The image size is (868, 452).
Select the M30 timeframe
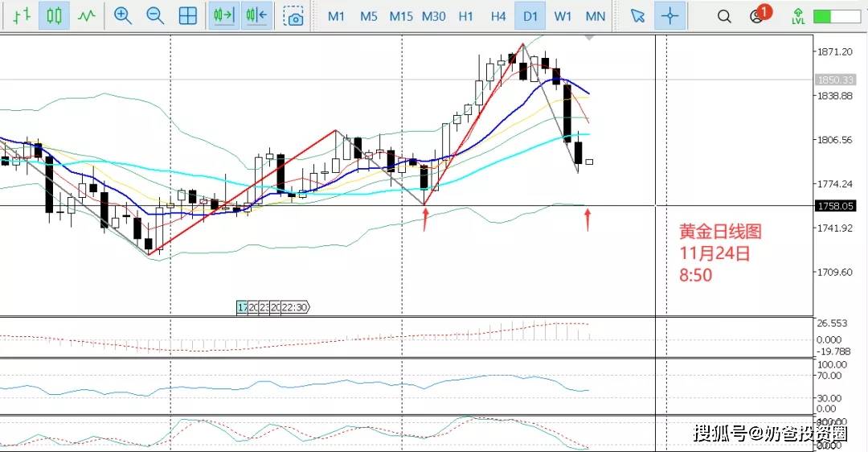tap(433, 17)
